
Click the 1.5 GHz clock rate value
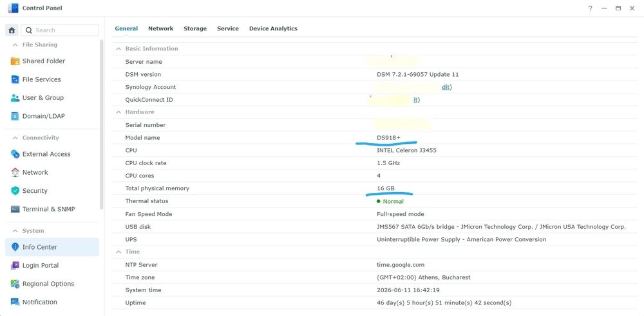point(388,163)
